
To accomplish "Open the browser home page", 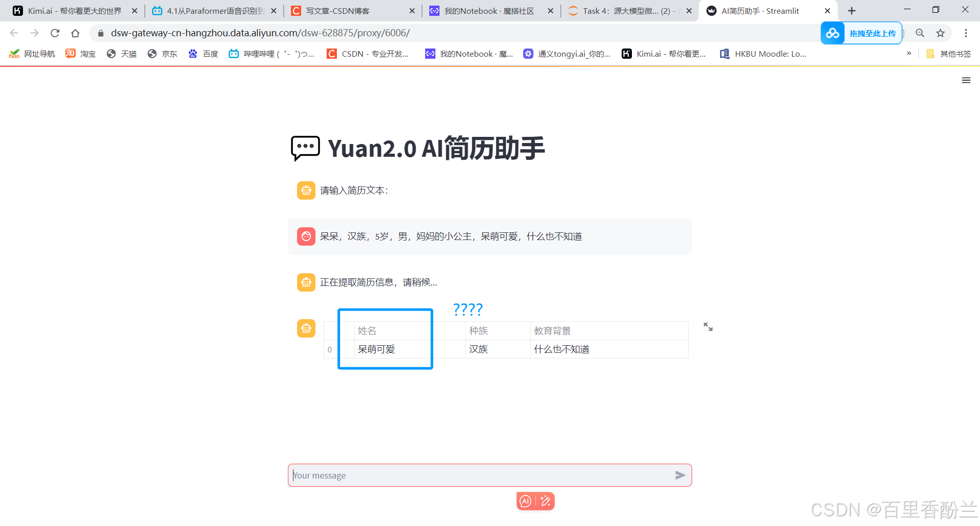I will (75, 33).
